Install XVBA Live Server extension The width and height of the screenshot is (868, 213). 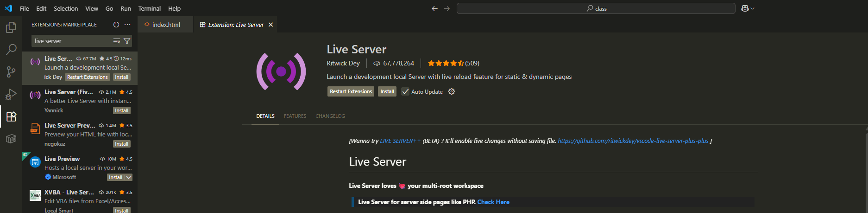pos(122,210)
